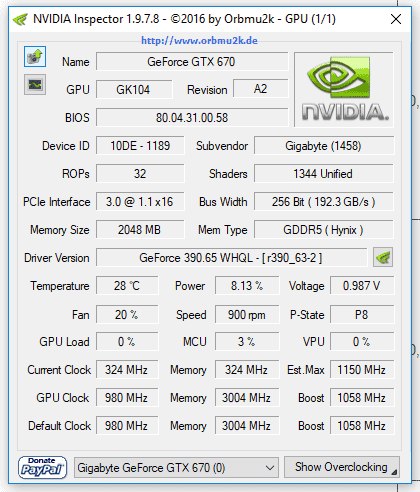Click the GPU Load value 0 %

(127, 341)
